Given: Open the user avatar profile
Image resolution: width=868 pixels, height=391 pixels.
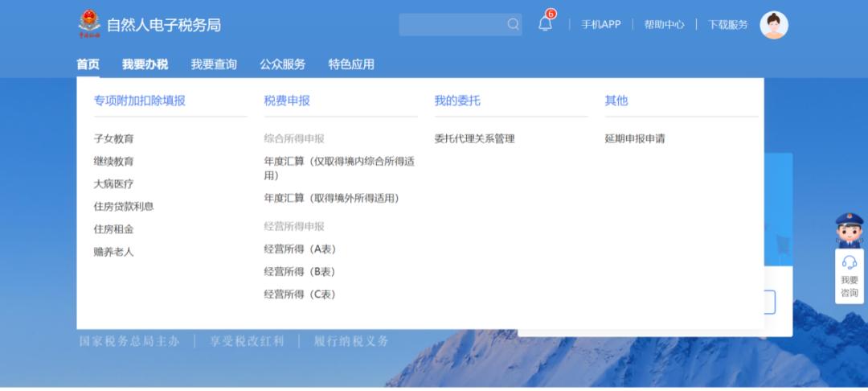Looking at the screenshot, I should click(x=773, y=25).
